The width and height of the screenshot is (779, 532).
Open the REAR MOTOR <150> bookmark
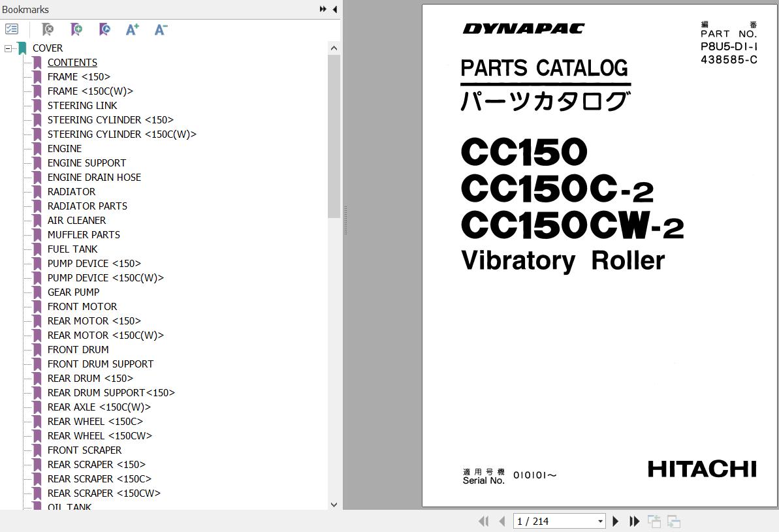pos(94,321)
